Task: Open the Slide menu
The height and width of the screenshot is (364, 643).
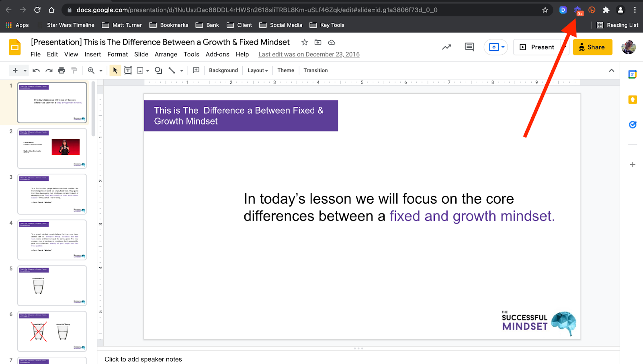Action: (141, 54)
